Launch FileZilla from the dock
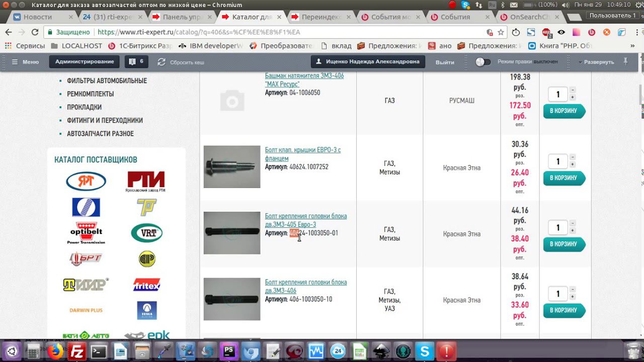Screen dimensions: 644x362 (x=77, y=350)
